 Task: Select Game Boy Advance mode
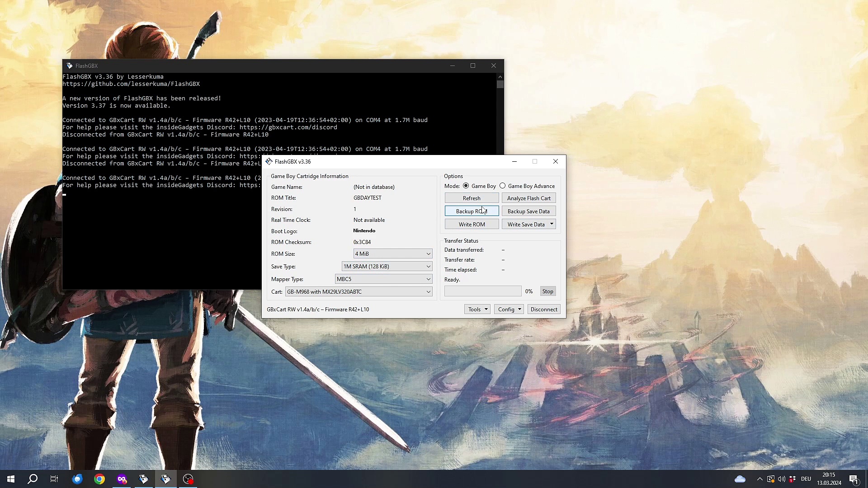tap(503, 186)
